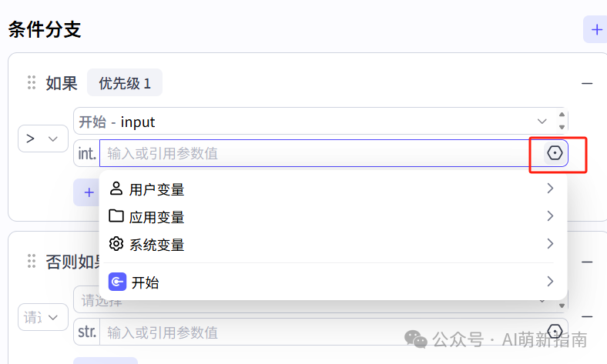This screenshot has width=607, height=364.
Task: Click the hexagon variable reference icon in the int. row
Action: click(x=555, y=153)
